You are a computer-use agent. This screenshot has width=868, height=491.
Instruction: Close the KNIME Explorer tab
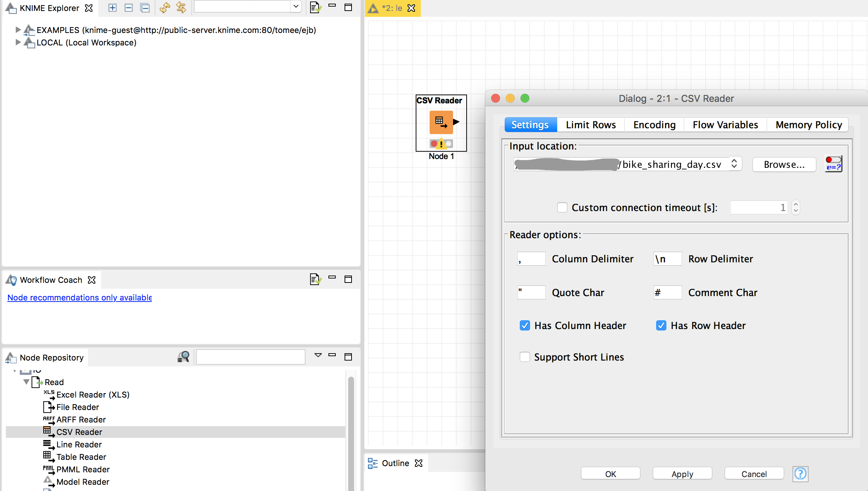tap(89, 8)
